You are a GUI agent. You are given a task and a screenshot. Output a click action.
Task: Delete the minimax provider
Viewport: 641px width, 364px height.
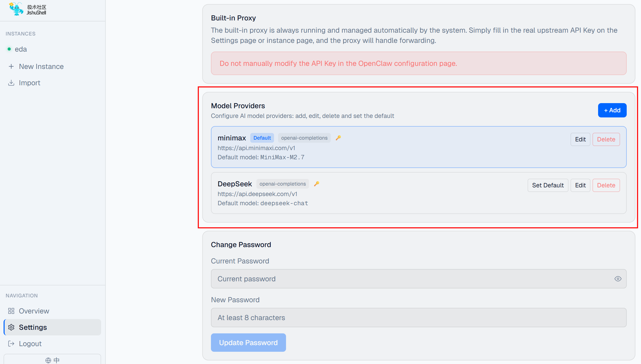(x=606, y=139)
